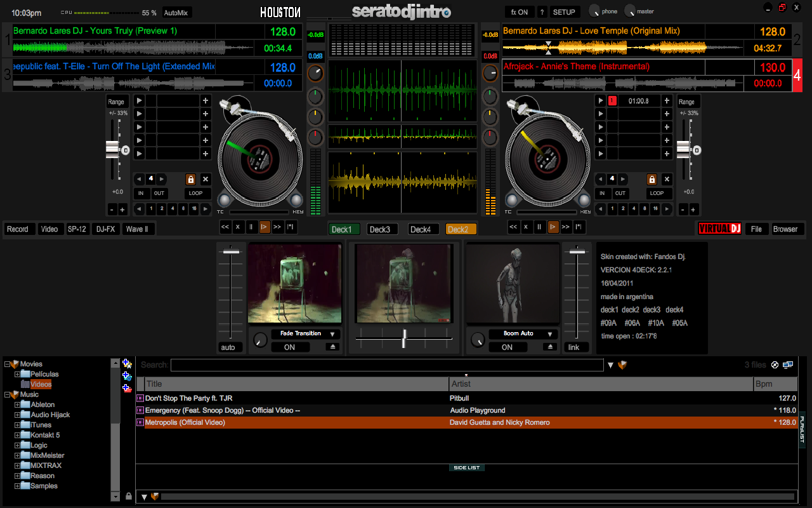Turn off the Fade Transition ON toggle
This screenshot has width=812, height=508.
tap(290, 347)
